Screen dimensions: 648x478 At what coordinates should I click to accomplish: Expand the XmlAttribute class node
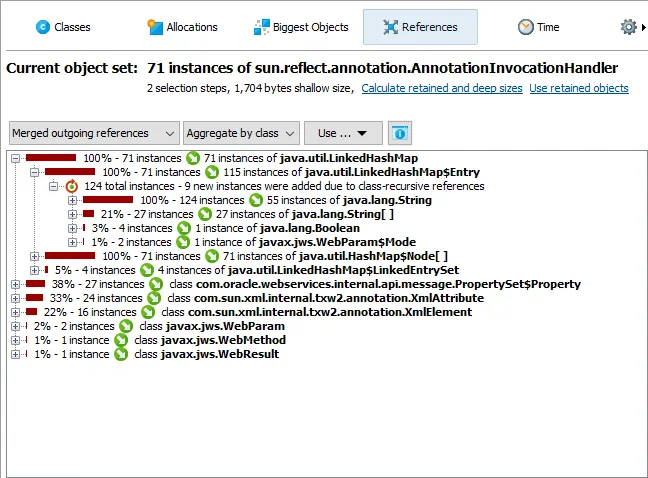[x=15, y=298]
